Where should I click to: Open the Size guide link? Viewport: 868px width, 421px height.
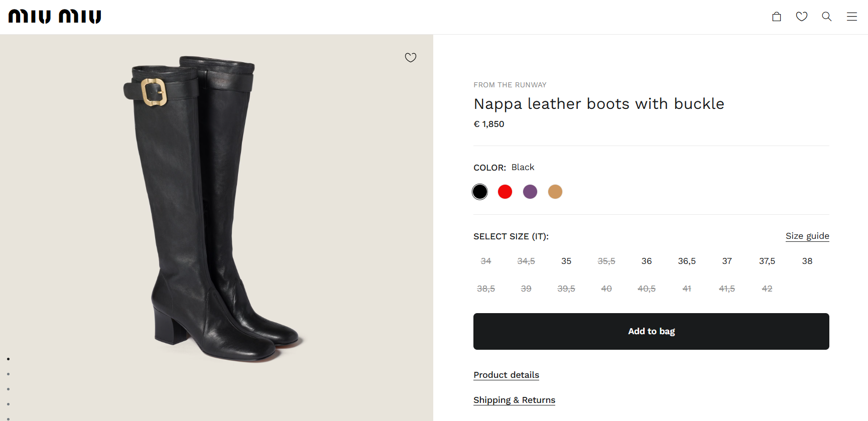pyautogui.click(x=807, y=236)
